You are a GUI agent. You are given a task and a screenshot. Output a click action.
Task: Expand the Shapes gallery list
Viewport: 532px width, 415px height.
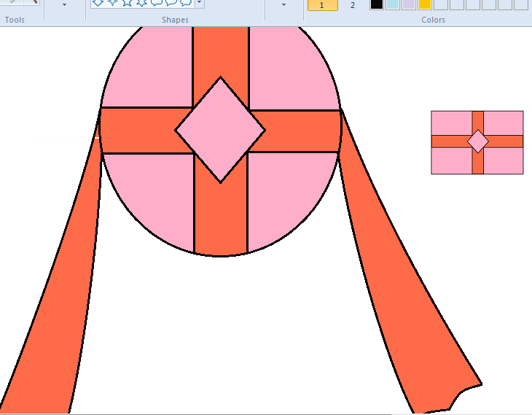pyautogui.click(x=200, y=4)
